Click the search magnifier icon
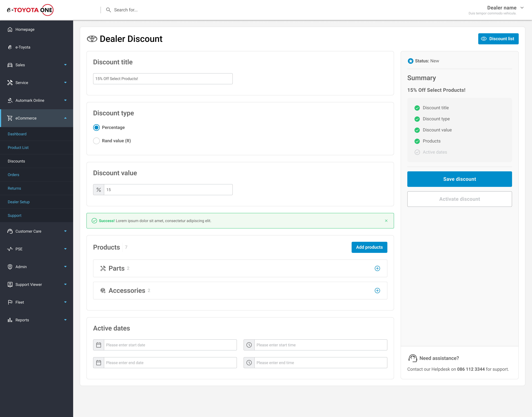The height and width of the screenshot is (417, 532). click(x=108, y=10)
